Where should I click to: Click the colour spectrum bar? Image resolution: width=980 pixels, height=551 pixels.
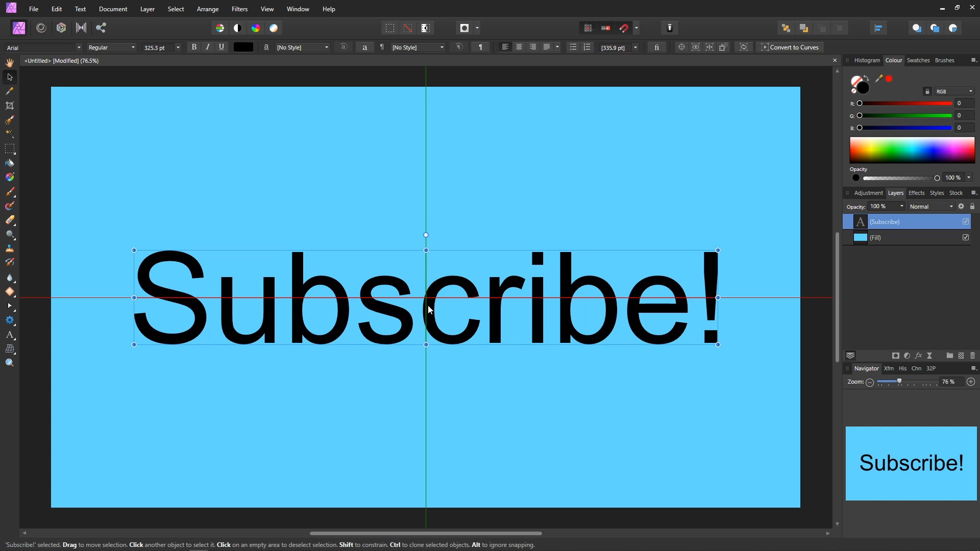(912, 150)
